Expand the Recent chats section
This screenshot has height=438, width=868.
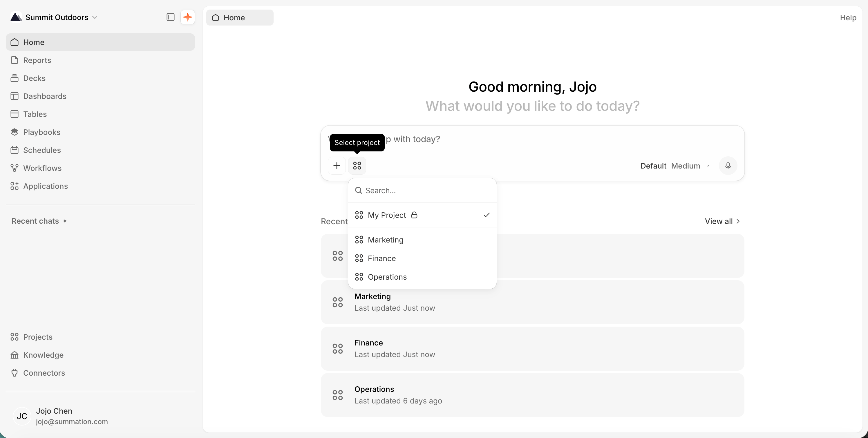39,221
